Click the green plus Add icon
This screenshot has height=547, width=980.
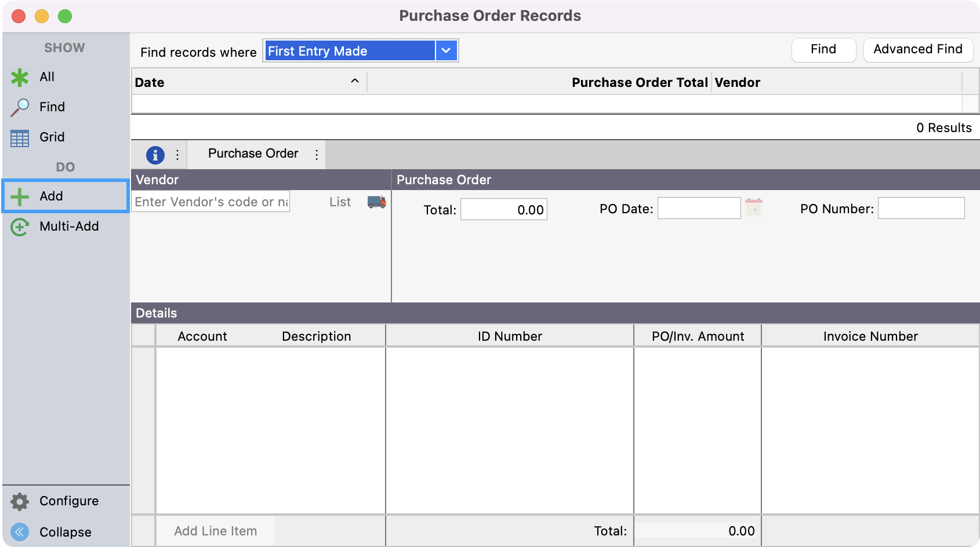pyautogui.click(x=20, y=196)
